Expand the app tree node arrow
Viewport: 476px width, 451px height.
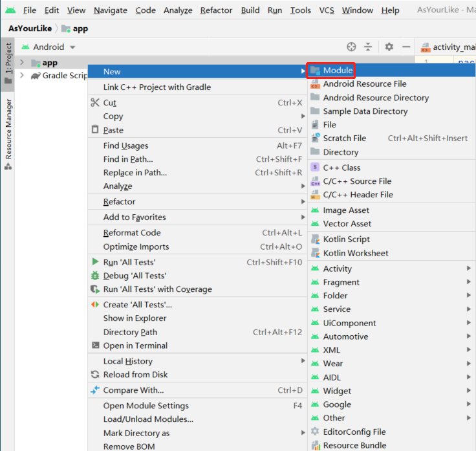pyautogui.click(x=22, y=63)
